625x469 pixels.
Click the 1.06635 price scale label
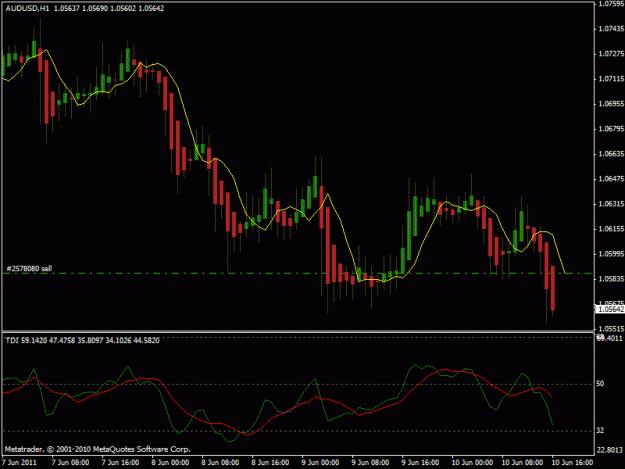pos(611,154)
